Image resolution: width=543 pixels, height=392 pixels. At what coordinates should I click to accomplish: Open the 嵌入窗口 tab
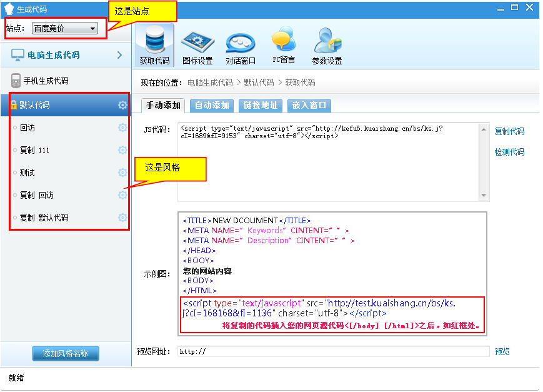[x=309, y=105]
